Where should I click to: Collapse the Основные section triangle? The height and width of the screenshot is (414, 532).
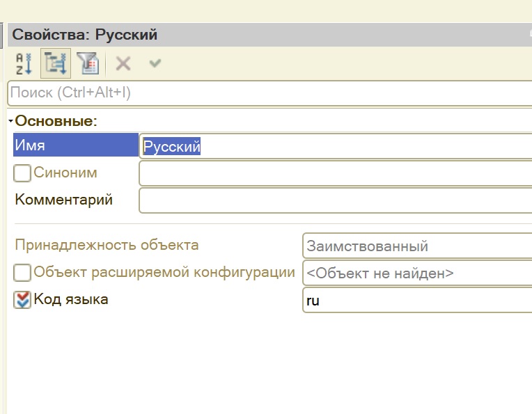(x=11, y=120)
